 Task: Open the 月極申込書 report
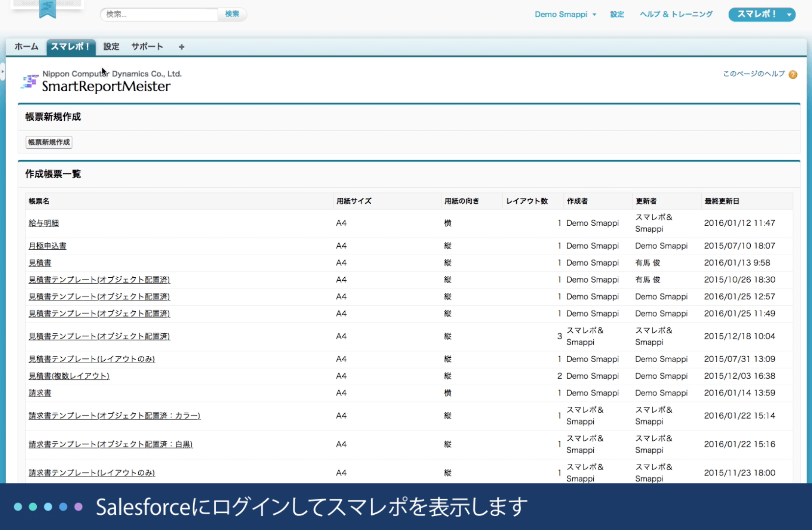click(48, 246)
